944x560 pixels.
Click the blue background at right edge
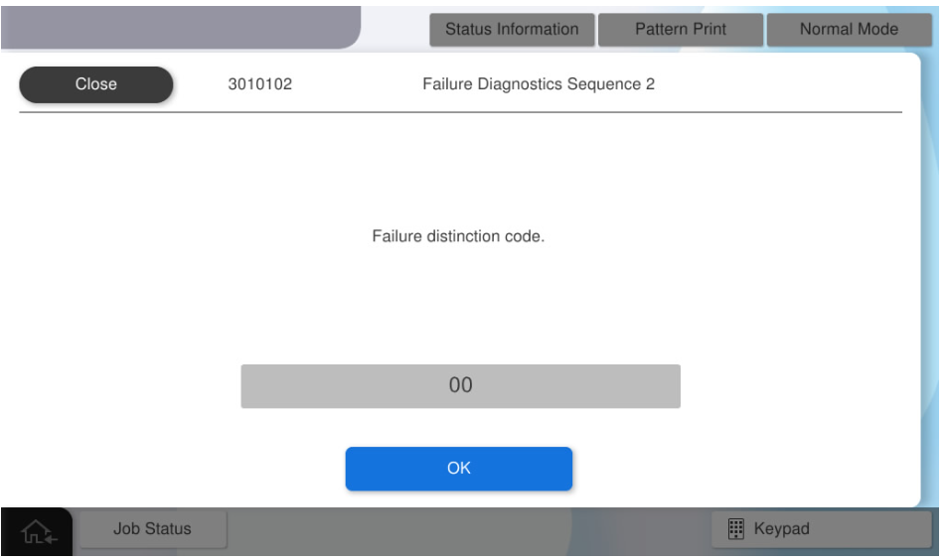pos(932,298)
